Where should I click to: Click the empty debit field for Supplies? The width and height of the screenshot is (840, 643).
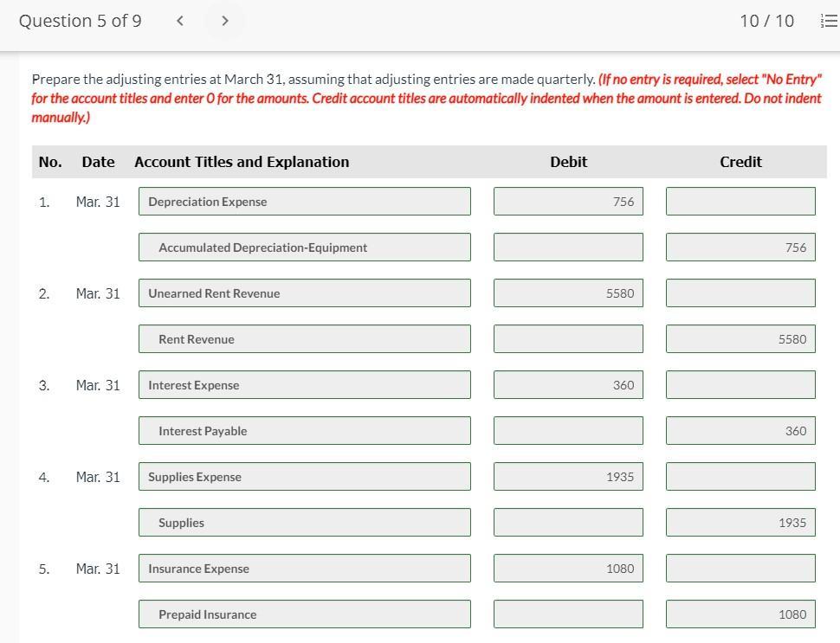[568, 523]
